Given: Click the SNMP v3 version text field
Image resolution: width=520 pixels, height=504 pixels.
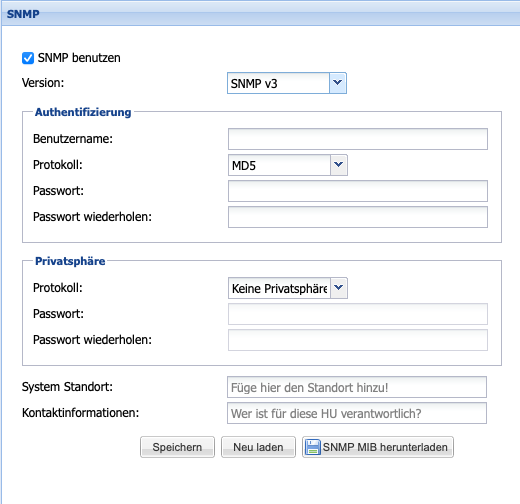Looking at the screenshot, I should tap(278, 83).
